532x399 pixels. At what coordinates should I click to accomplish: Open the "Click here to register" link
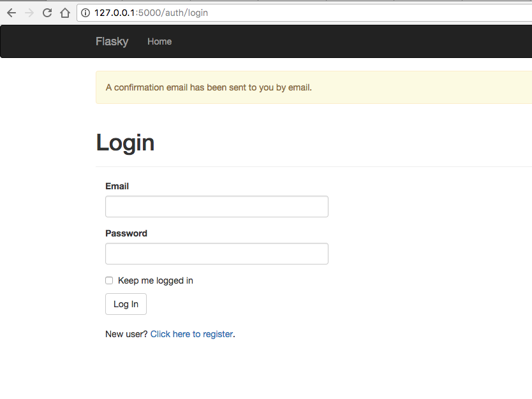(x=191, y=334)
